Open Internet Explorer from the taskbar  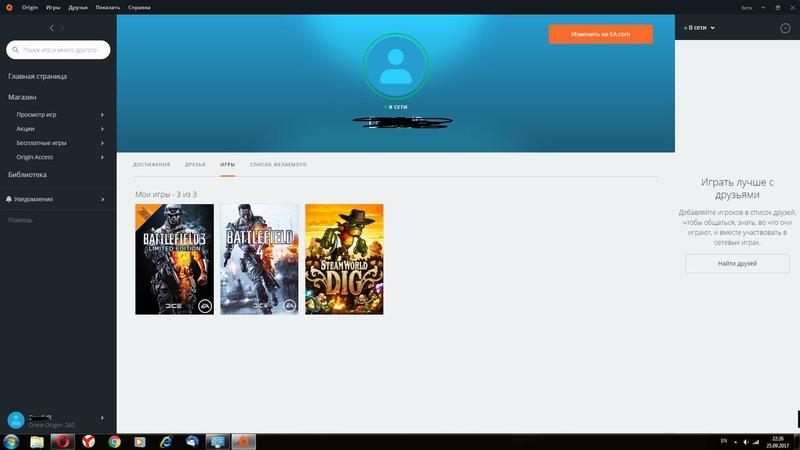(166, 442)
